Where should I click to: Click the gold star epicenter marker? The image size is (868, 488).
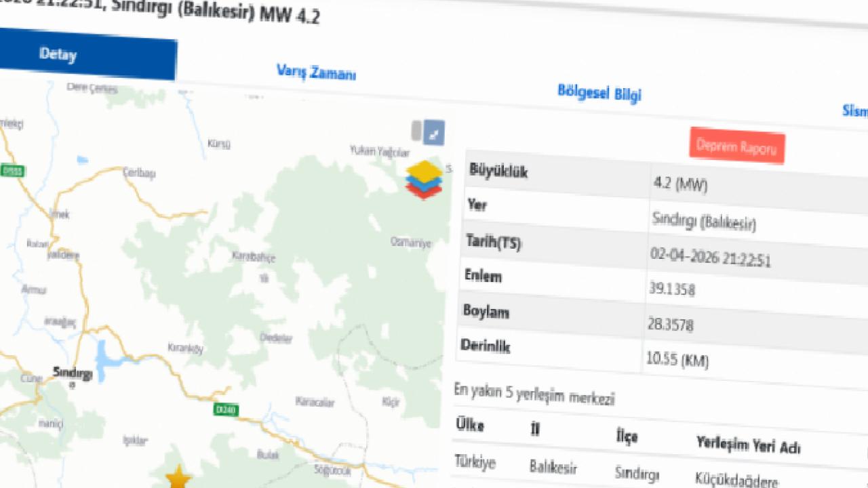178,476
